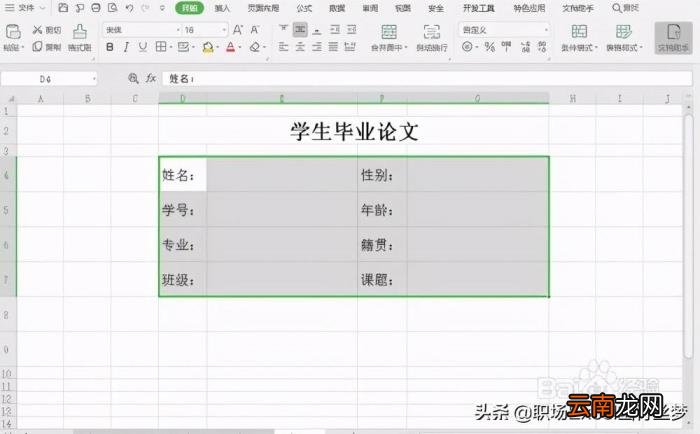The image size is (700, 434).
Task: Click the paste clipboard icon
Action: click(13, 32)
